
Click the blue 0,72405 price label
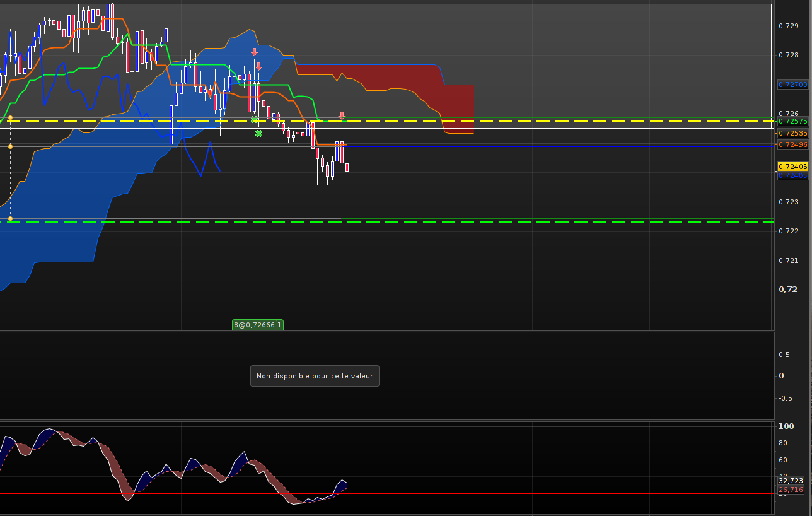(x=792, y=175)
